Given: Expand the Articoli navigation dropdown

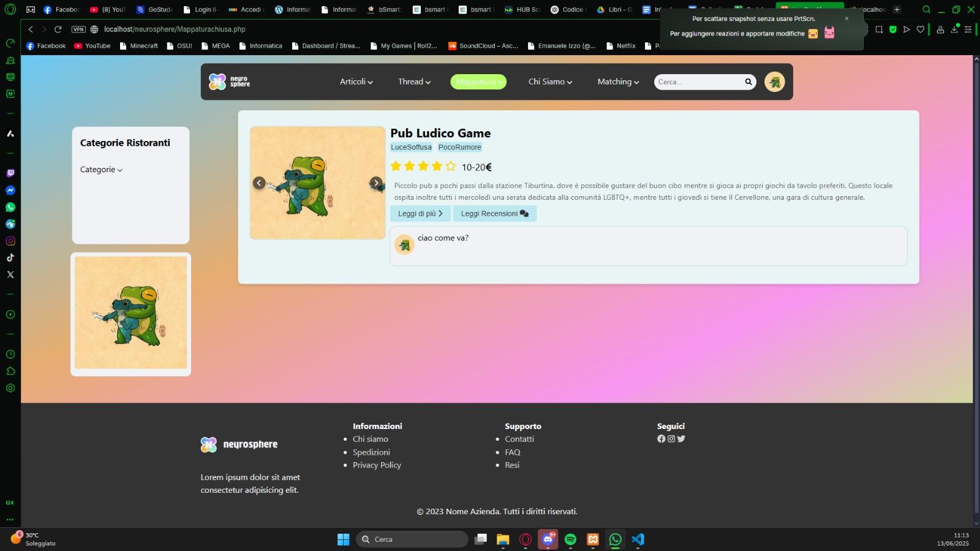Looking at the screenshot, I should pos(356,82).
